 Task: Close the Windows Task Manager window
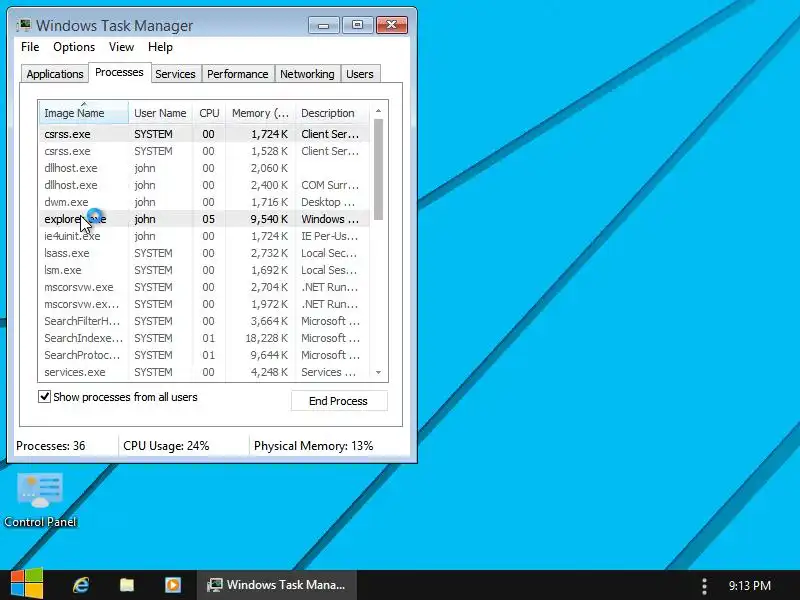click(392, 25)
